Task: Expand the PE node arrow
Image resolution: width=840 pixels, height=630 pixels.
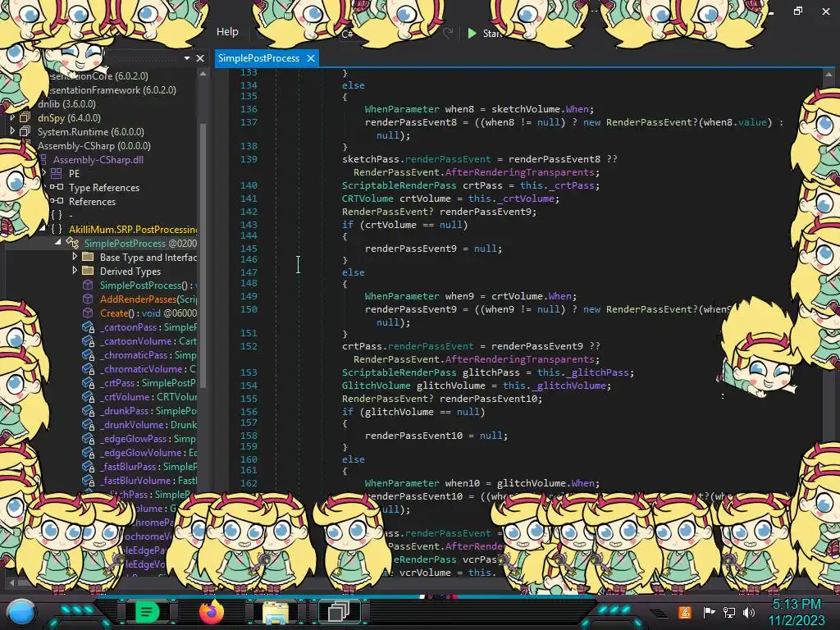Action: click(44, 173)
